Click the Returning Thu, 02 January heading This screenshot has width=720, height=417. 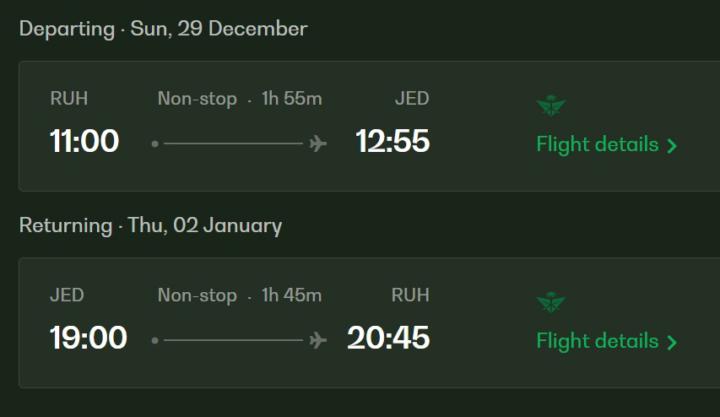[150, 225]
